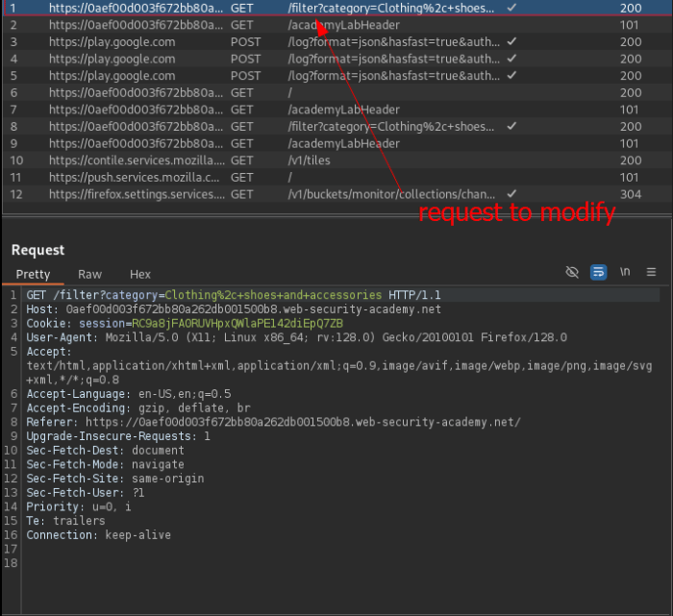Click the Referer header line
Viewport: 673px width, 616px height.
coord(273,422)
